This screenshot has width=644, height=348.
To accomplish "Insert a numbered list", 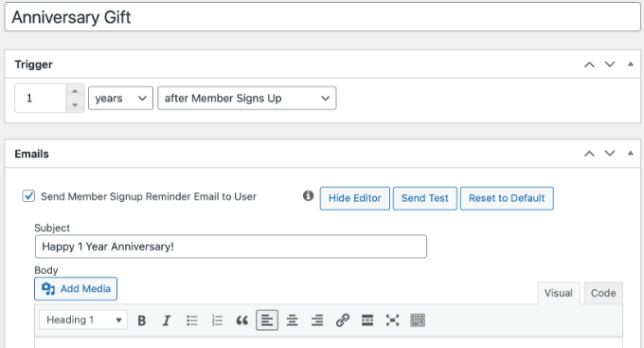I will tap(217, 321).
